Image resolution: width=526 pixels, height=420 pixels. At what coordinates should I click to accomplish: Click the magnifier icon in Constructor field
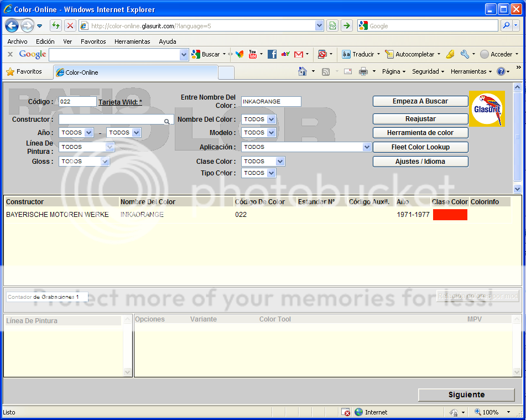(166, 120)
